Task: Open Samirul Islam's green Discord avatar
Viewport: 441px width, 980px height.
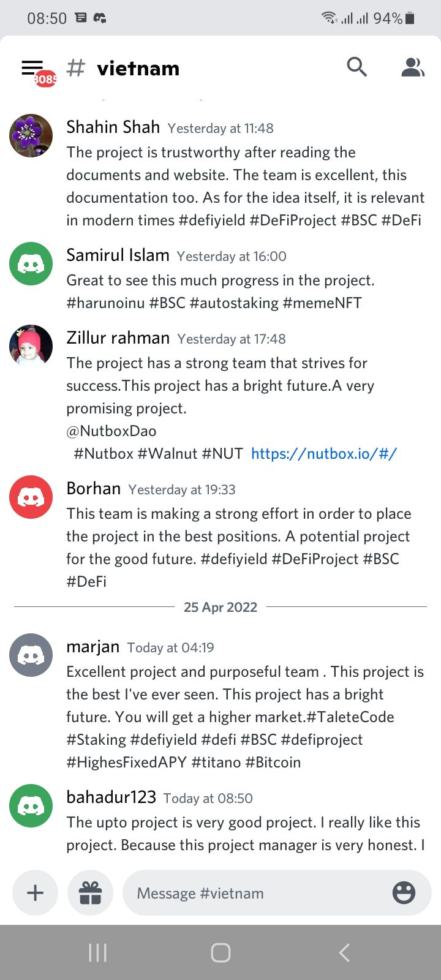Action: (x=31, y=264)
